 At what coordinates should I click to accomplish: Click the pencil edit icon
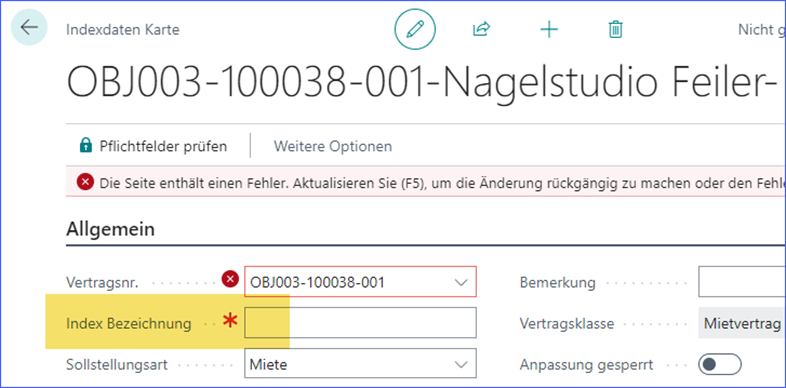(x=415, y=30)
